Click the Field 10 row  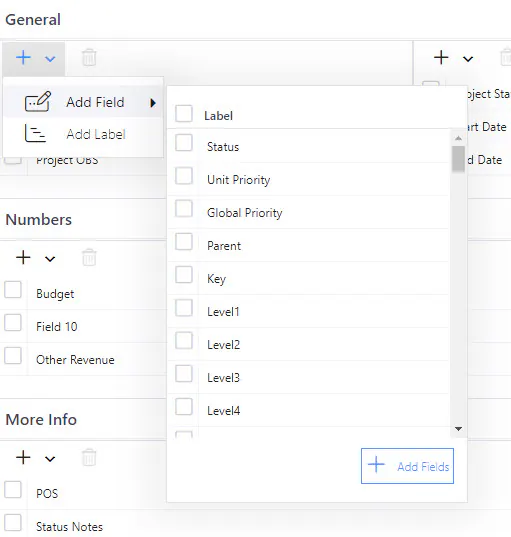pos(83,326)
